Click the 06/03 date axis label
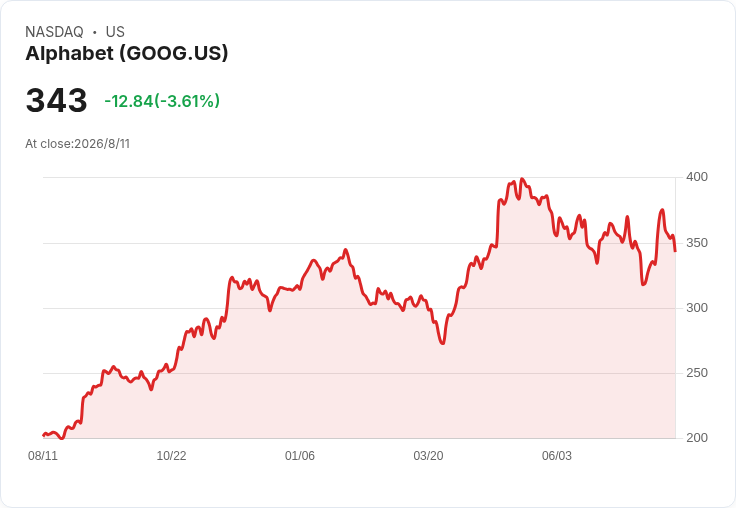Screen dimensions: 736x508 click(557, 455)
